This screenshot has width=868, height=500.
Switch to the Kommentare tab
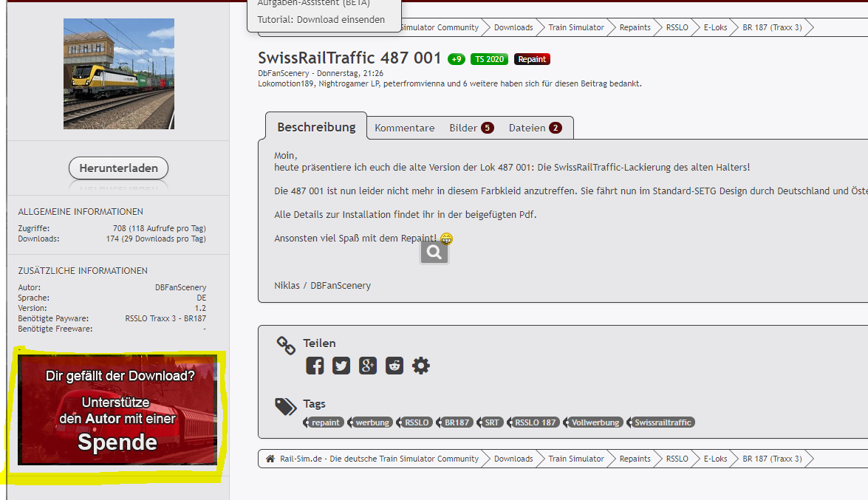click(x=405, y=128)
